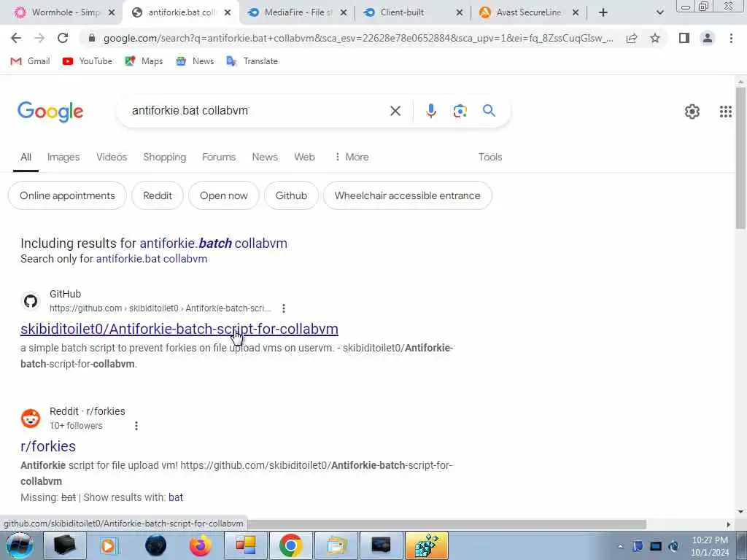This screenshot has height=560, width=747.
Task: Search only for antiforkie.bat collabvm
Action: 152,259
